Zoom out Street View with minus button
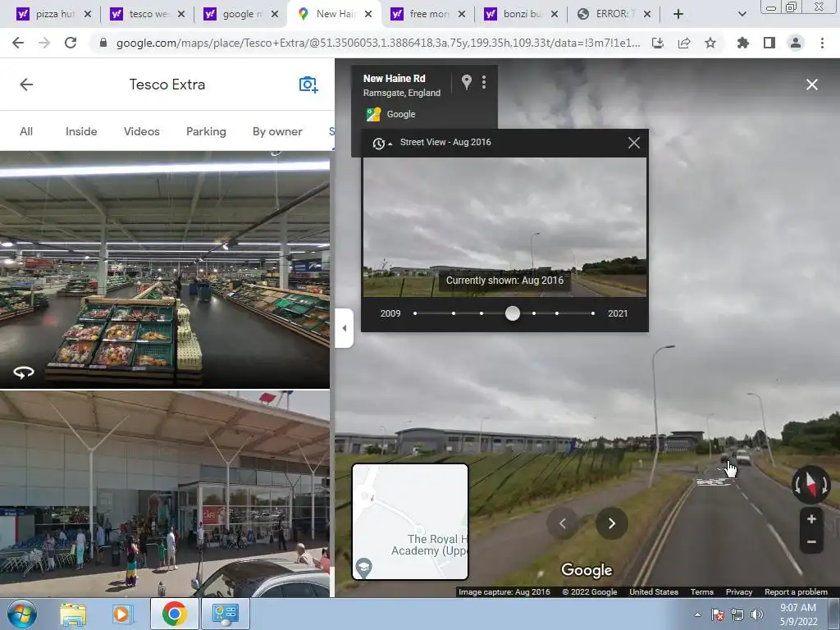The width and height of the screenshot is (840, 630). coord(811,541)
